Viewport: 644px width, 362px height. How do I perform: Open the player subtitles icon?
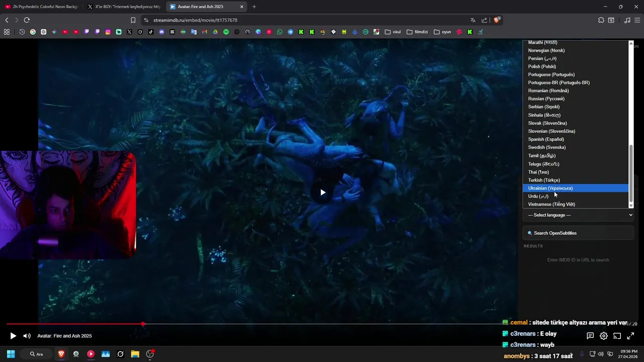click(x=590, y=336)
